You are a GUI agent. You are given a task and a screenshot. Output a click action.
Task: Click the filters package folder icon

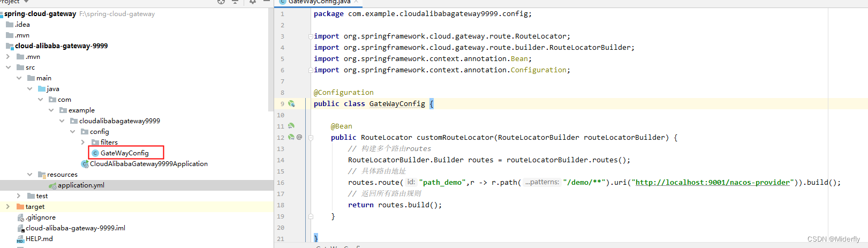pyautogui.click(x=95, y=142)
